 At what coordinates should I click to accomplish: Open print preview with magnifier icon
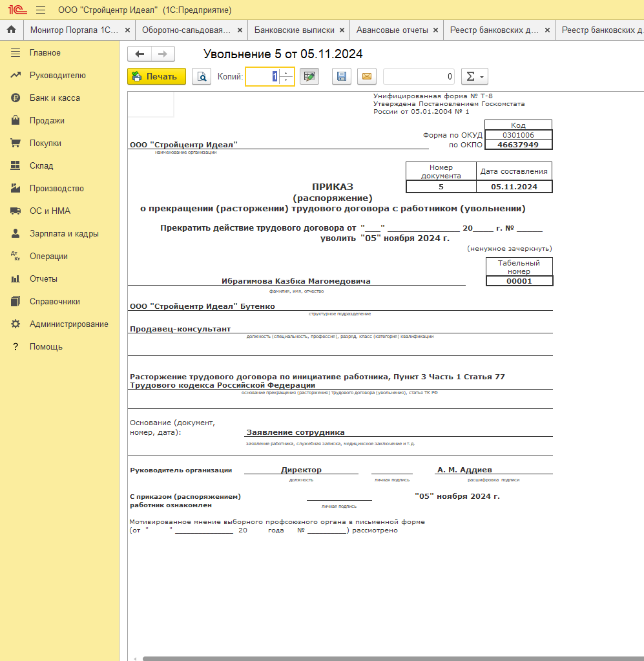coord(202,77)
